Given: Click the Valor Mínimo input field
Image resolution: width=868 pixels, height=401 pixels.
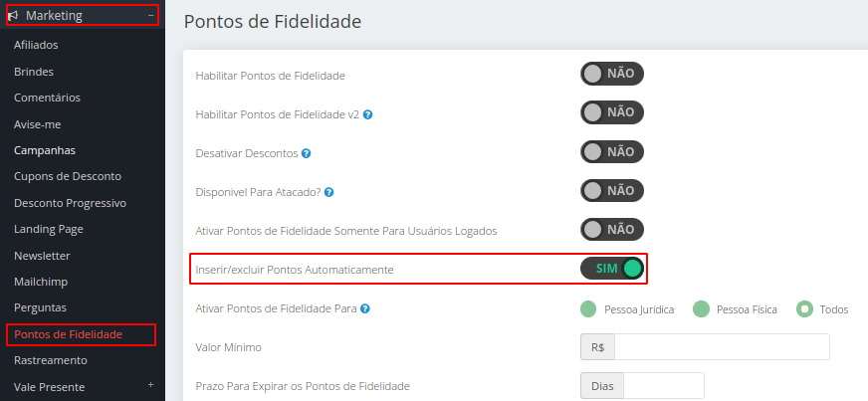Looking at the screenshot, I should point(722,347).
